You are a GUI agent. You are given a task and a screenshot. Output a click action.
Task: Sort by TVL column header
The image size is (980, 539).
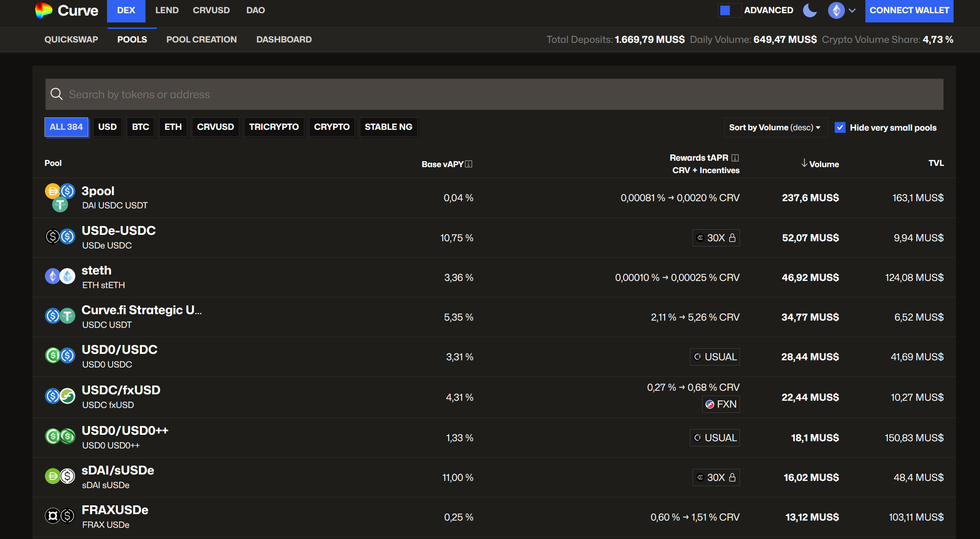(936, 163)
